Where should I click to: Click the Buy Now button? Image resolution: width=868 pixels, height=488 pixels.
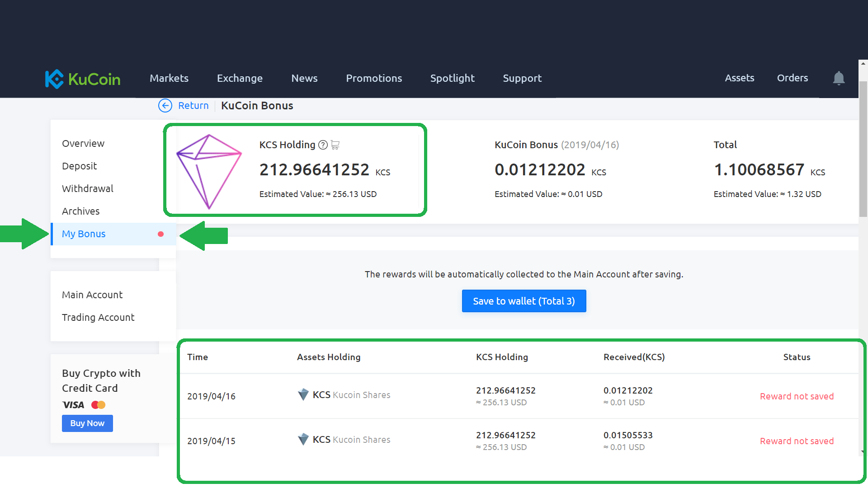pyautogui.click(x=87, y=423)
